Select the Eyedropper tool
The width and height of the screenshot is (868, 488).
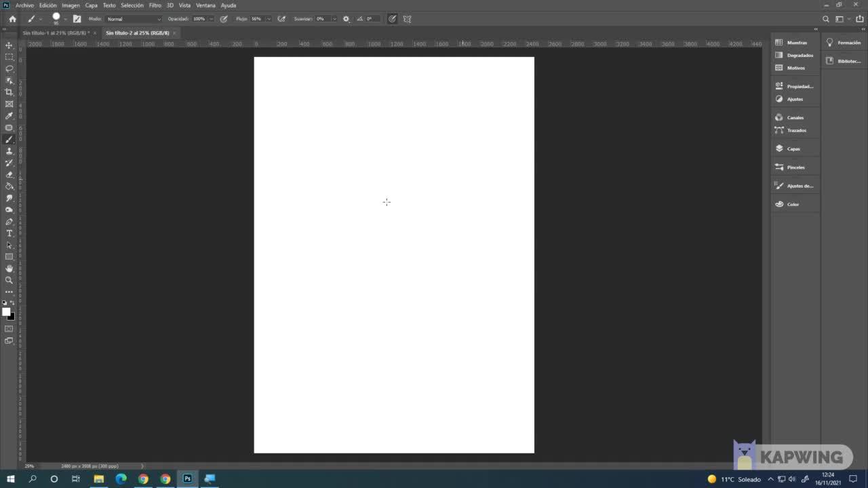[x=9, y=116]
